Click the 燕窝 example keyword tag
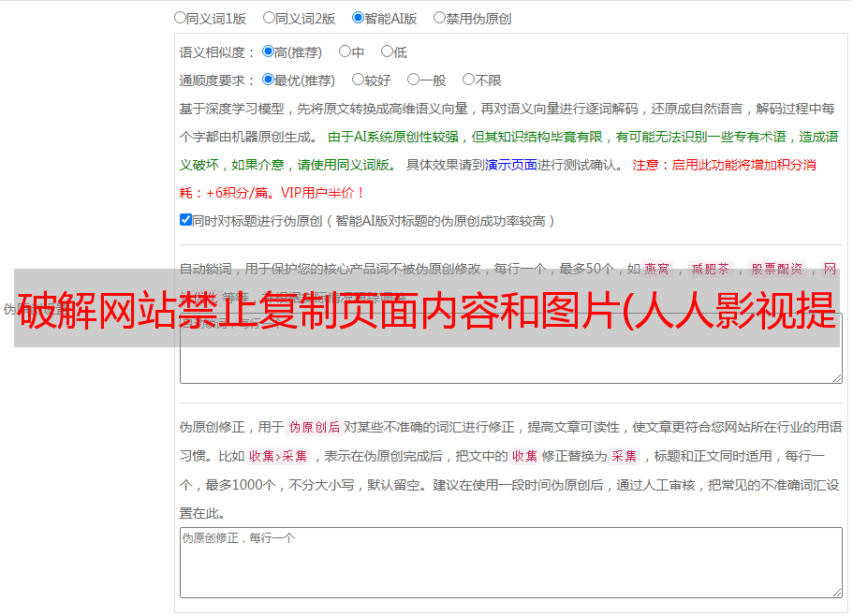 656,269
